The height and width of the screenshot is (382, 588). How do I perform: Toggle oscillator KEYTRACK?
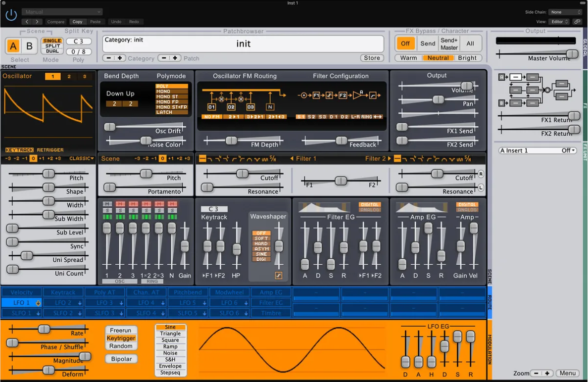tap(19, 150)
